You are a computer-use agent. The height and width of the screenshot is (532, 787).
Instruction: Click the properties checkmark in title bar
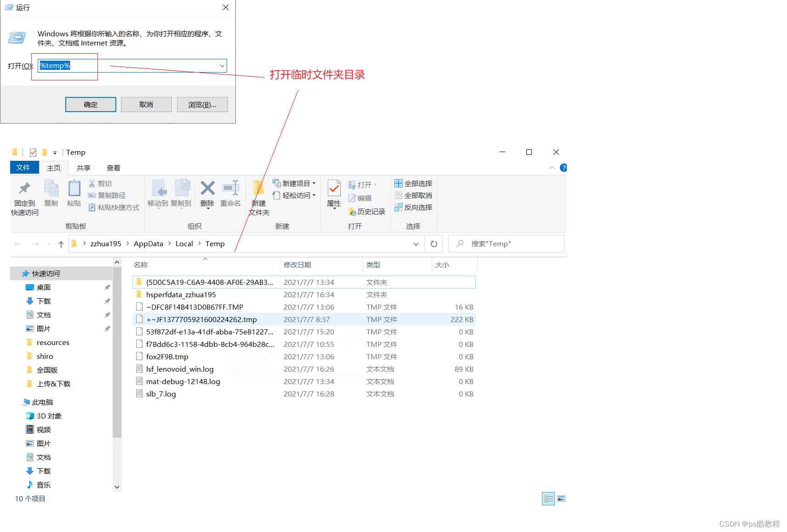pyautogui.click(x=33, y=153)
